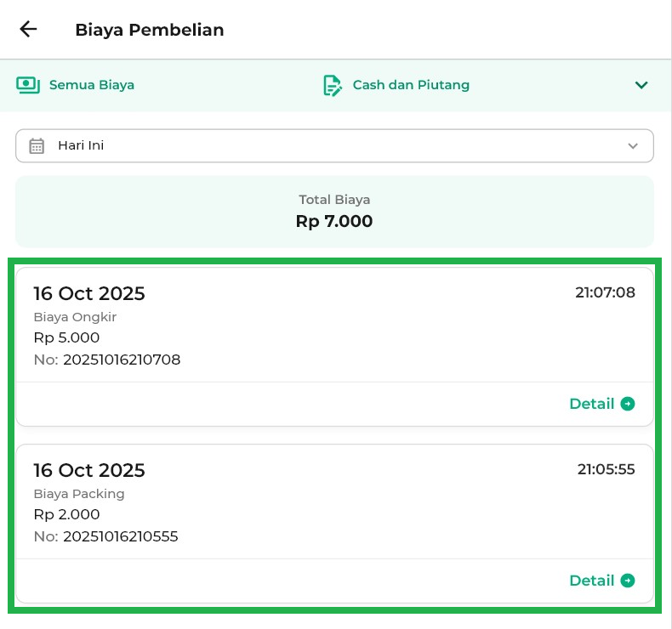Open Detail for Biaya Packing expense
Image resolution: width=672 pixels, height=629 pixels.
[x=592, y=581]
